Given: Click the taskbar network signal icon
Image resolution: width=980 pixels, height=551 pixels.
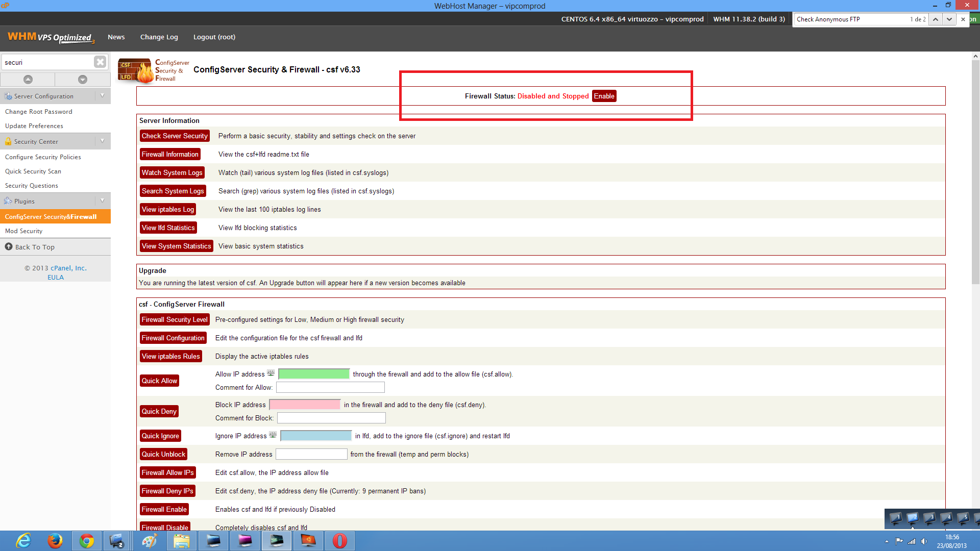Looking at the screenshot, I should coord(912,541).
